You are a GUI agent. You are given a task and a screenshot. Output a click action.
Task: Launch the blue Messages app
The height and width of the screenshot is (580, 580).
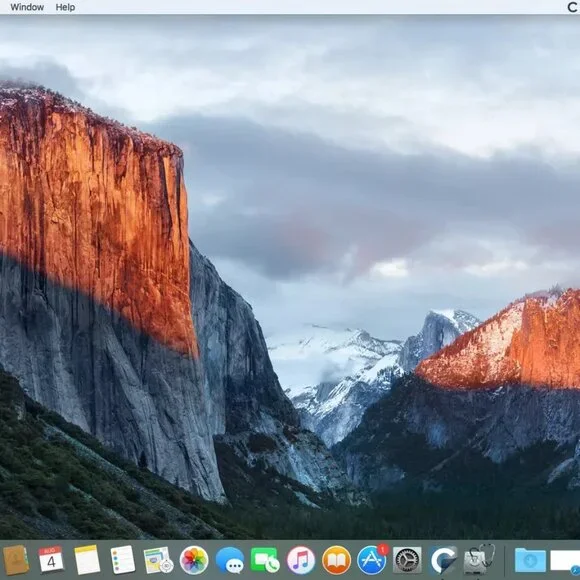230,560
